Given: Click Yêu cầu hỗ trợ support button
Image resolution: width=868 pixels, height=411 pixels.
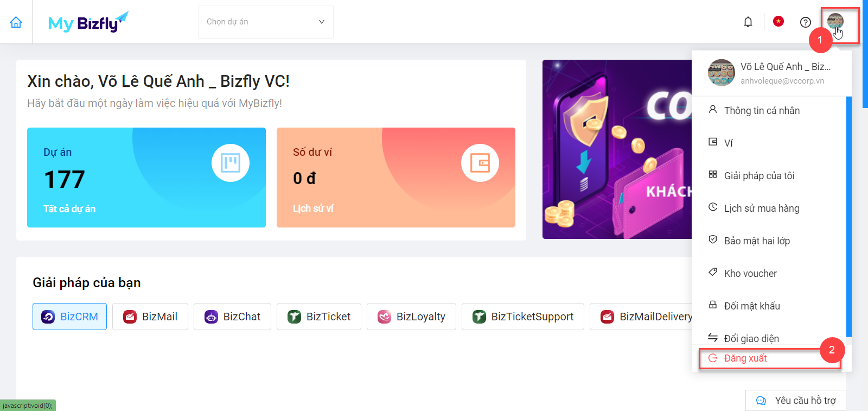Looking at the screenshot, I should pyautogui.click(x=796, y=401).
